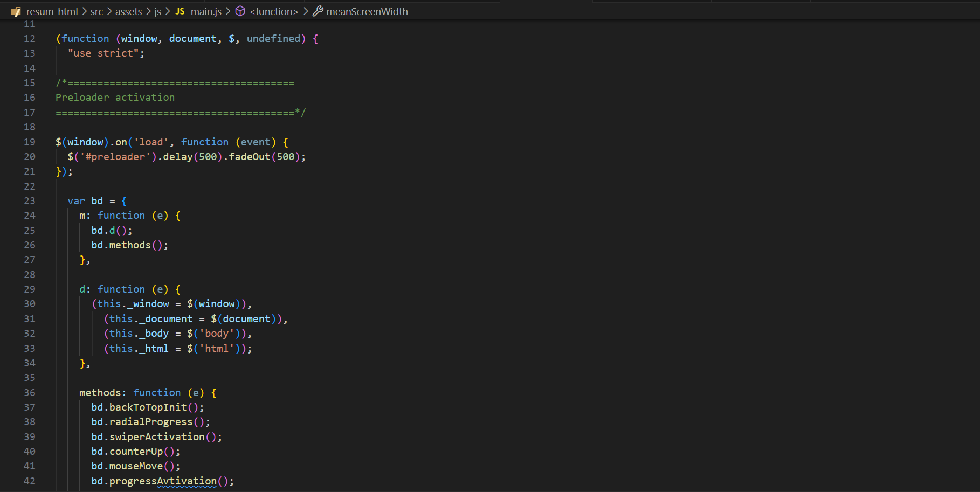Click delay(500) call on line 20
The height and width of the screenshot is (492, 980).
click(192, 157)
